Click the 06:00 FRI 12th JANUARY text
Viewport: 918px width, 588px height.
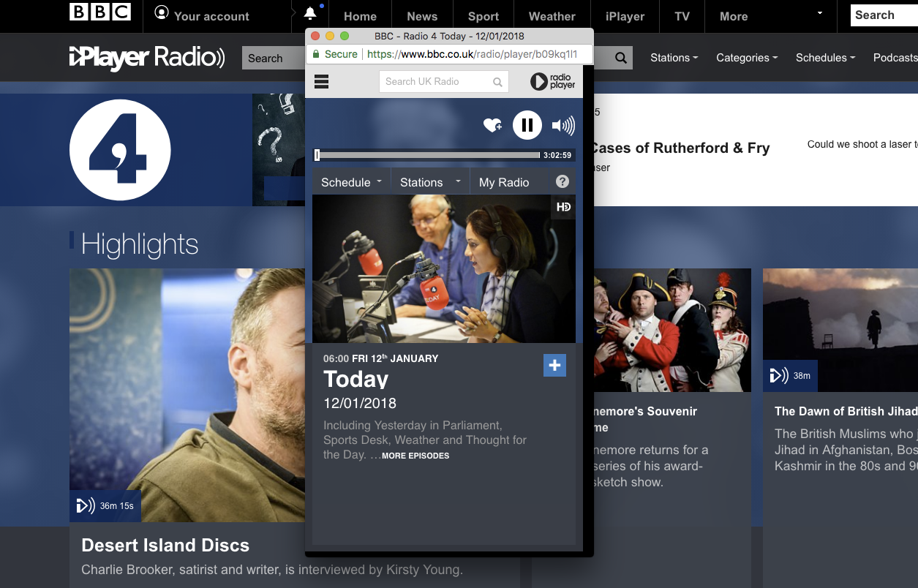381,358
